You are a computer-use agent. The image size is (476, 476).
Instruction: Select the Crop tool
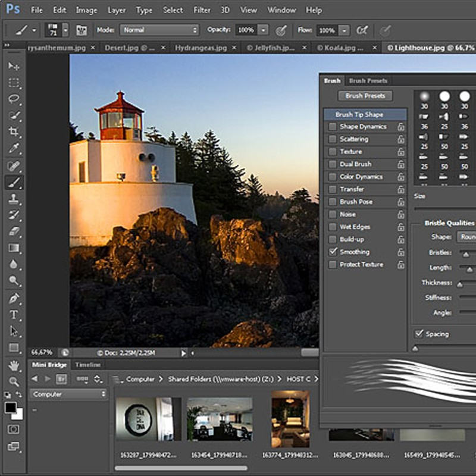coord(14,132)
